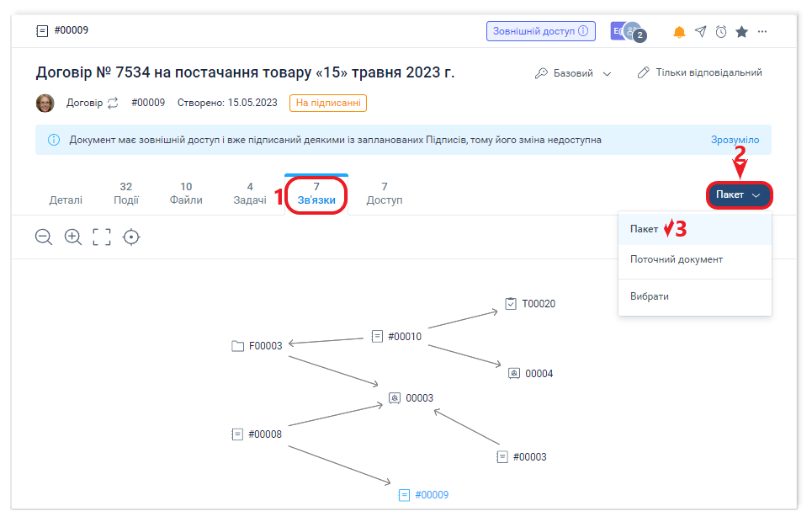
Task: Expand the Базовий access dropdown
Action: click(574, 73)
